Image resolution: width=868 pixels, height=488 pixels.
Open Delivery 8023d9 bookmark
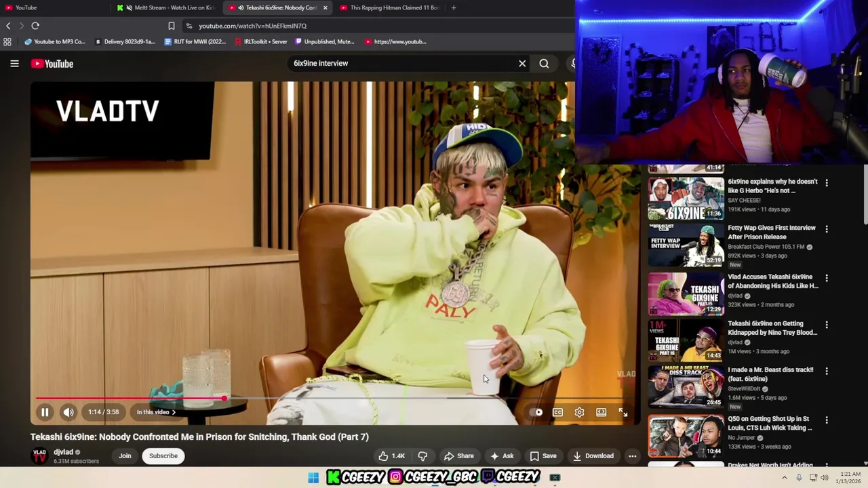125,41
